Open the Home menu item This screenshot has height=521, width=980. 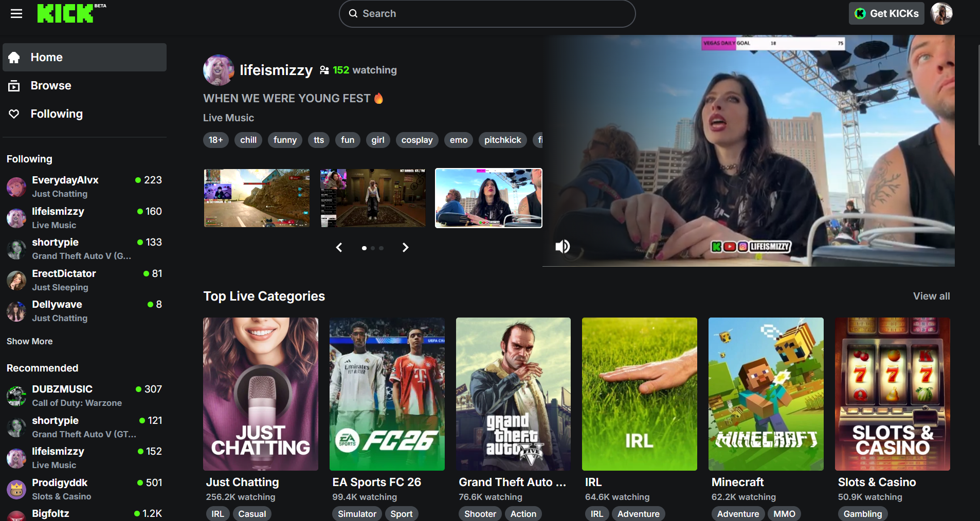coord(84,58)
